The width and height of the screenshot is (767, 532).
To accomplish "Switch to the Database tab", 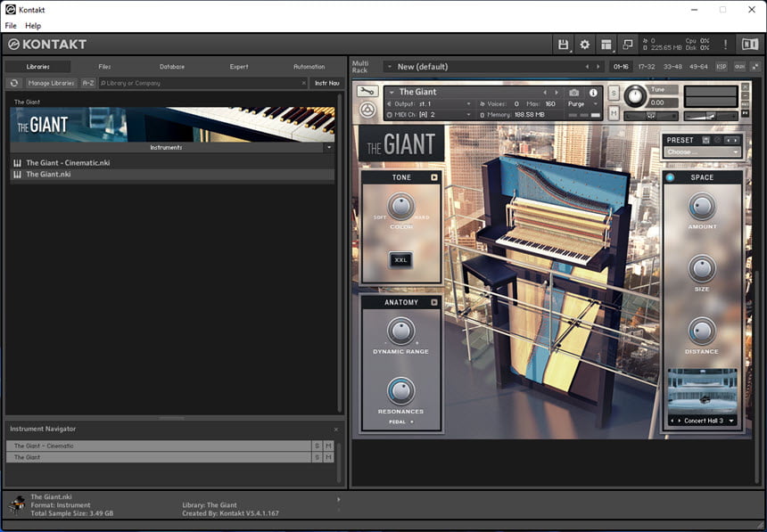I will pyautogui.click(x=172, y=67).
